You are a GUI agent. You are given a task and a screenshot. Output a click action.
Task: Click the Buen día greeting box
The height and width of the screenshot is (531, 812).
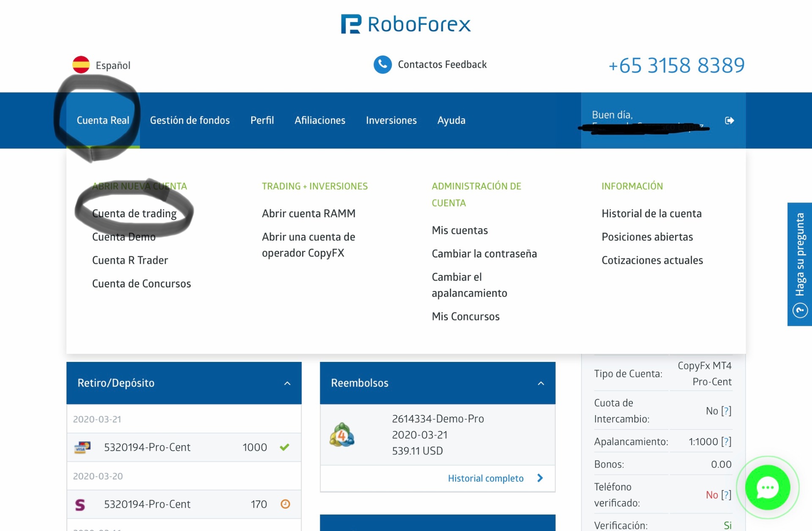(x=663, y=120)
